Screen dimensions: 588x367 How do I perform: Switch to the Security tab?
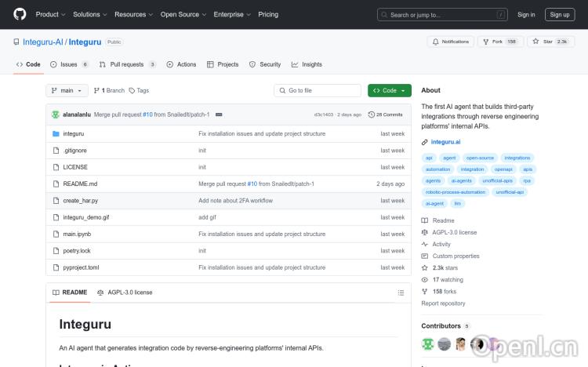coord(265,64)
